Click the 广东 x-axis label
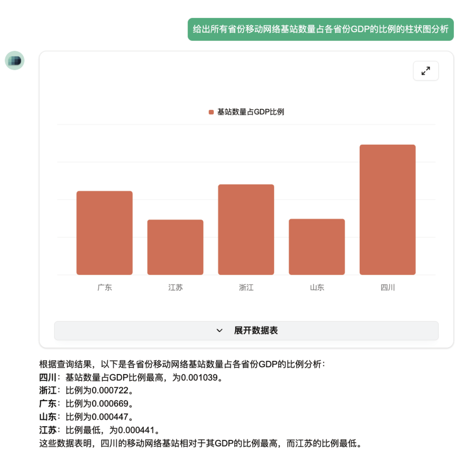 [x=104, y=287]
